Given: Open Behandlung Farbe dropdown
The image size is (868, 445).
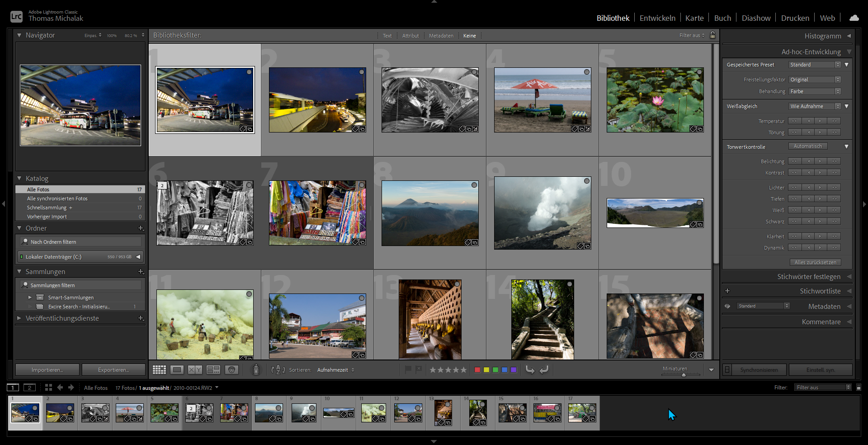Looking at the screenshot, I should pyautogui.click(x=815, y=91).
